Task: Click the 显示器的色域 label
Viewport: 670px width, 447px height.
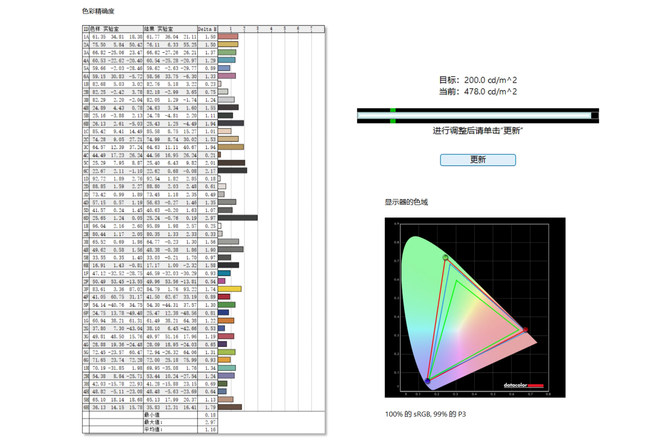Action: click(406, 202)
